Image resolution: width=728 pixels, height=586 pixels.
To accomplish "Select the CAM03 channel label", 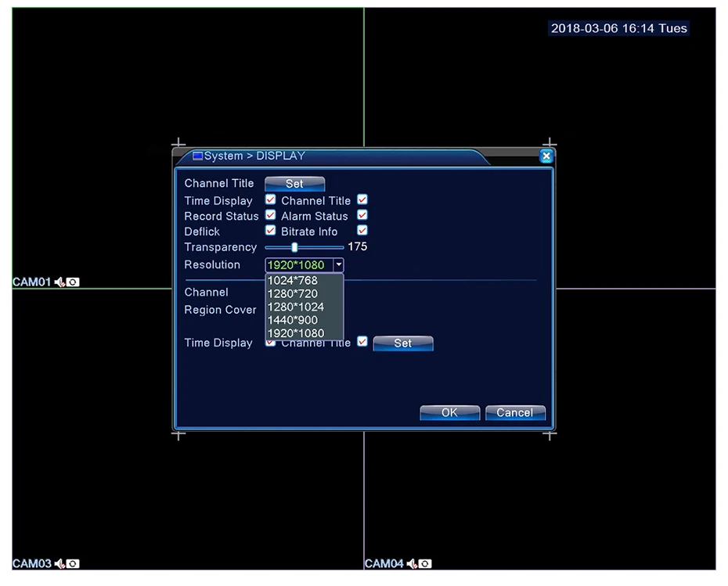I will click(31, 564).
